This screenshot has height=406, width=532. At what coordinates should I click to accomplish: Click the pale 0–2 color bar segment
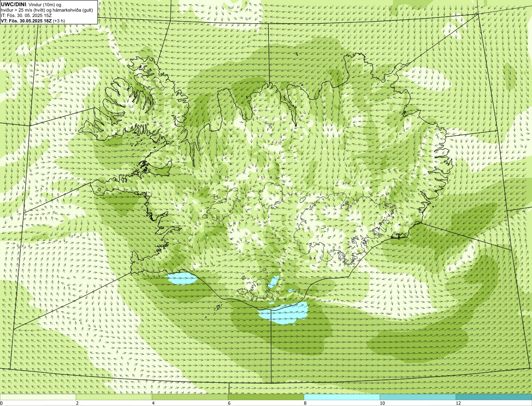point(38,397)
